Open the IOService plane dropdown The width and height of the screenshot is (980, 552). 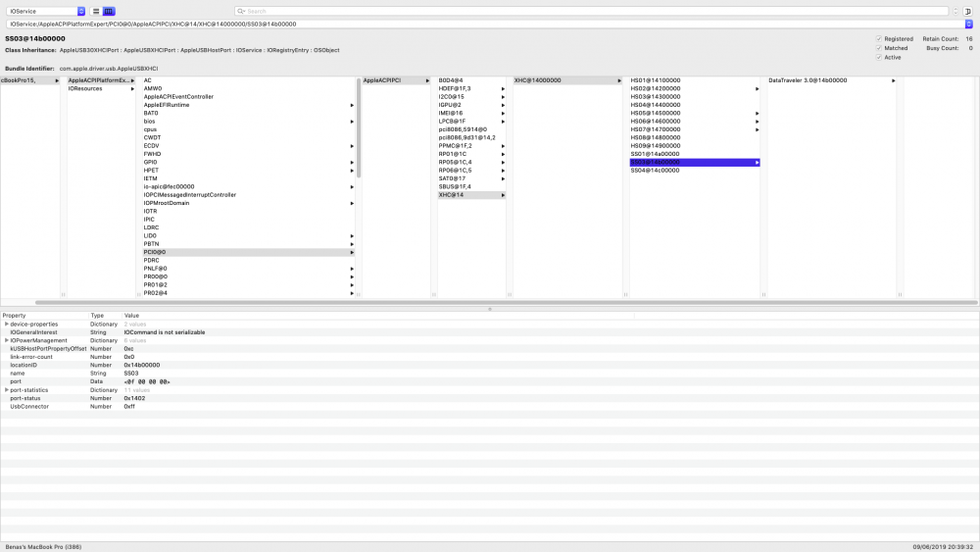[x=46, y=11]
